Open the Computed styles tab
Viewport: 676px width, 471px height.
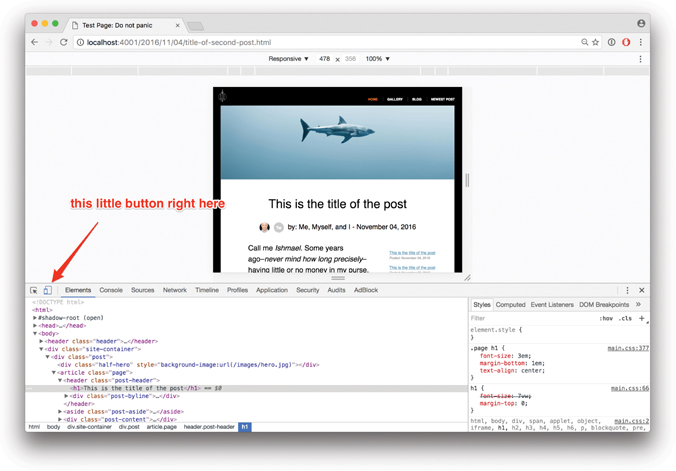click(511, 304)
